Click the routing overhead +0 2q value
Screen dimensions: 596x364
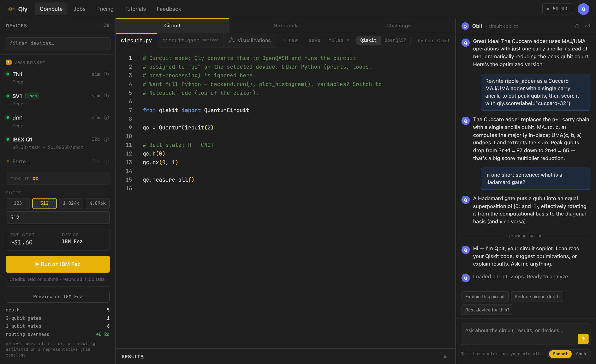point(103,334)
